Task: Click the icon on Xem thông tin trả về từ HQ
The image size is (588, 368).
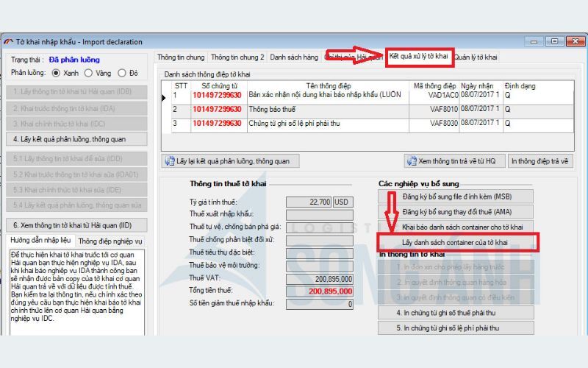Action: click(x=412, y=161)
